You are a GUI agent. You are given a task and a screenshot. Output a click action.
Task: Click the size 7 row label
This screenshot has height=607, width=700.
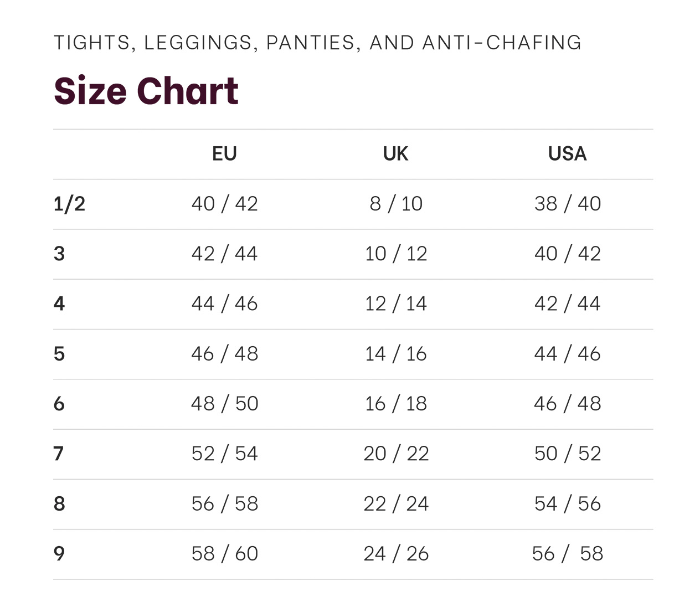[x=59, y=454]
